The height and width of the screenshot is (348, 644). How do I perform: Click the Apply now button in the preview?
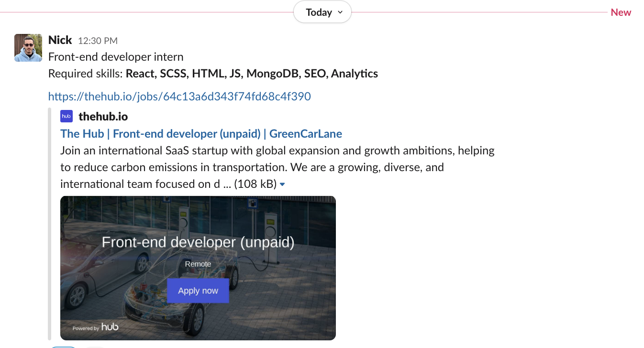point(198,291)
